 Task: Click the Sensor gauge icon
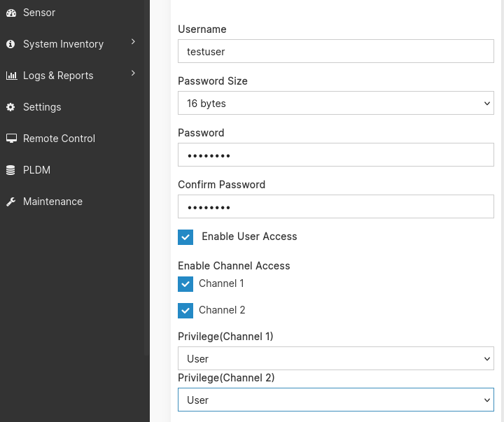[10, 13]
